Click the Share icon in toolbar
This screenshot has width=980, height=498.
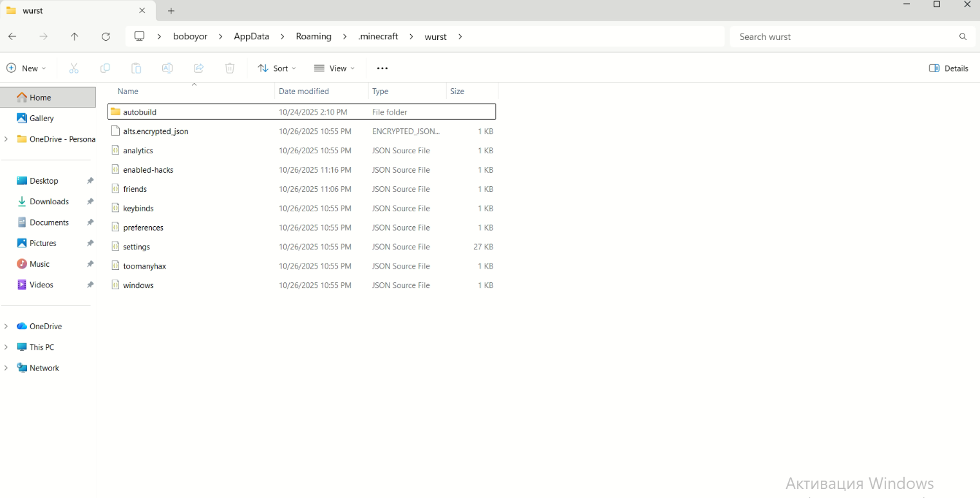point(199,68)
